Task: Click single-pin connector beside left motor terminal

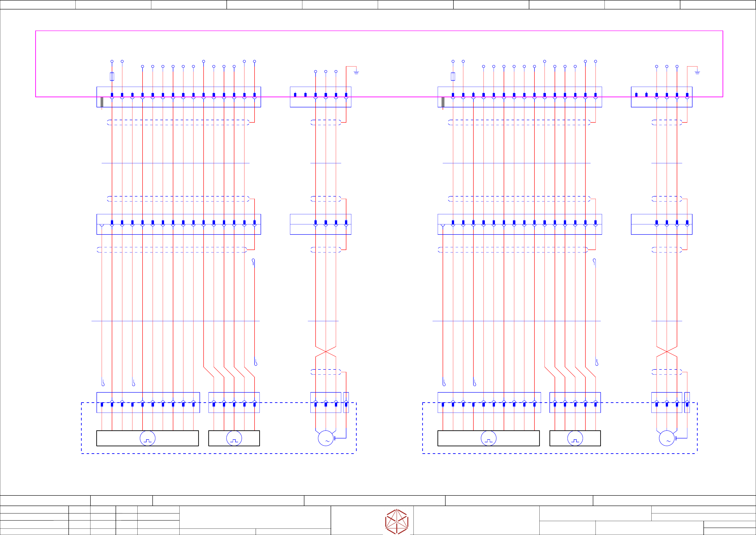Action: point(346,402)
